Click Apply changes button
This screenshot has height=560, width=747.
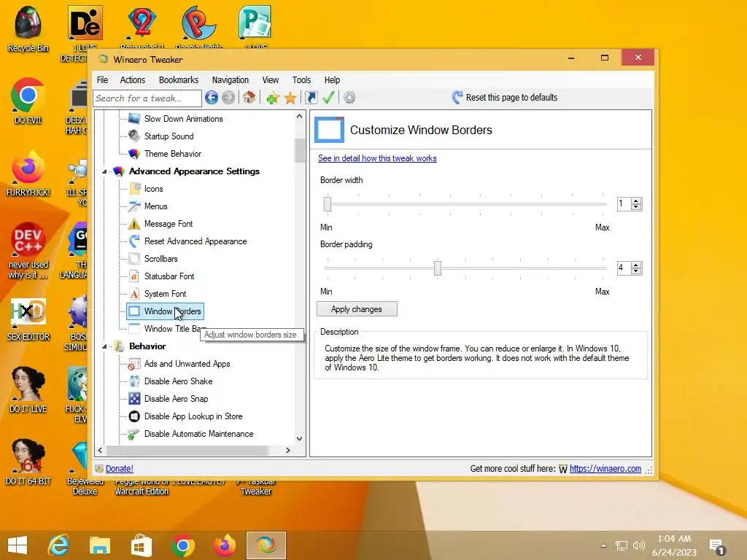click(x=357, y=309)
